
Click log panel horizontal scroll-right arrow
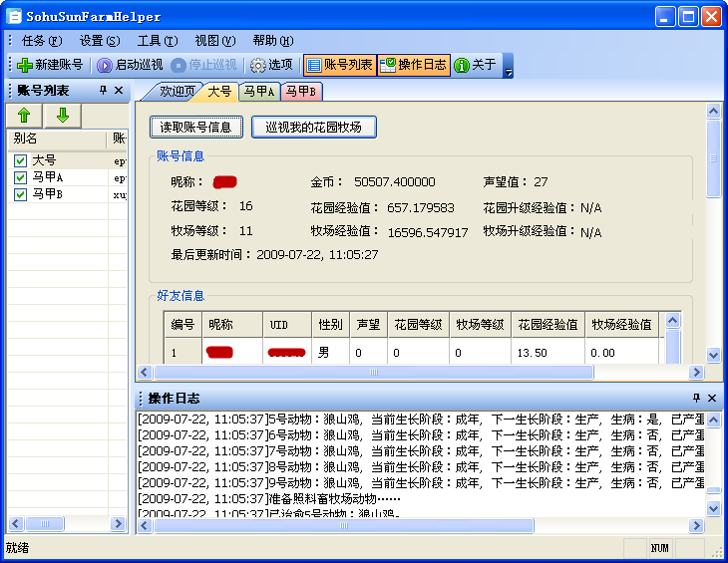coord(696,525)
